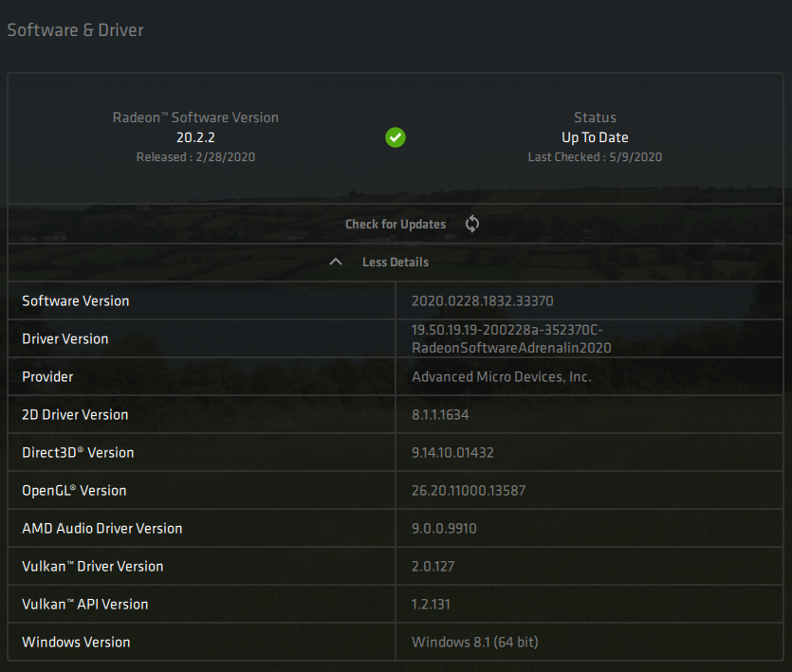Select the Windows Version row label
This screenshot has height=672, width=792.
click(76, 642)
